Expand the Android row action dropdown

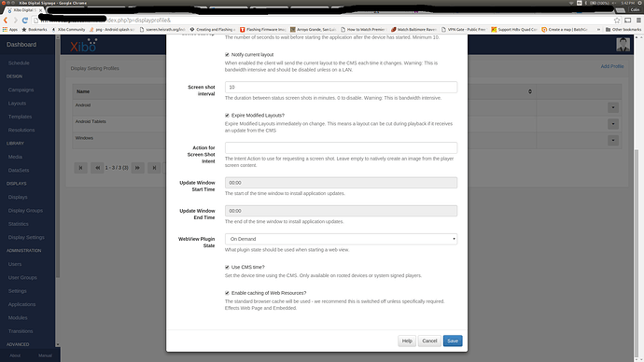[613, 107]
